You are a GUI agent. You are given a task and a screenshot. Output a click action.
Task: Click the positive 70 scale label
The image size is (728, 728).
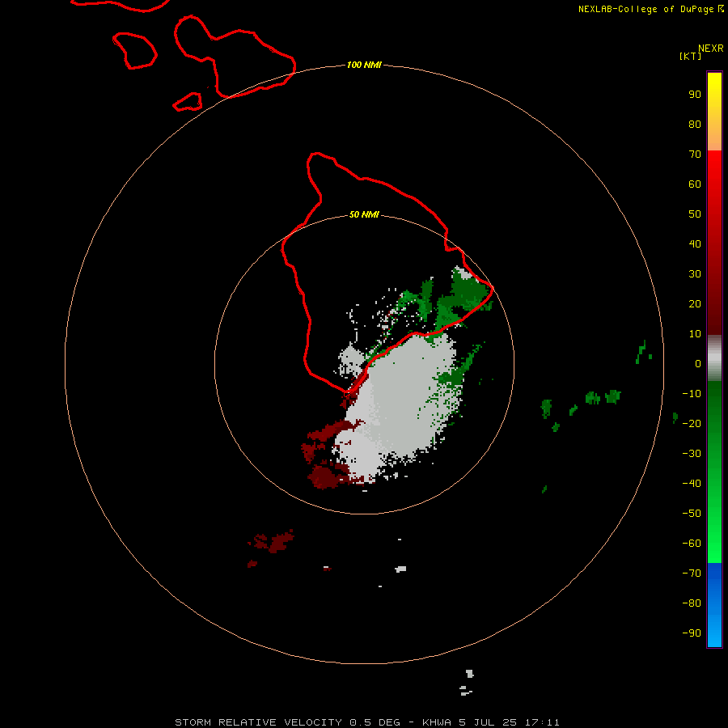click(x=695, y=154)
